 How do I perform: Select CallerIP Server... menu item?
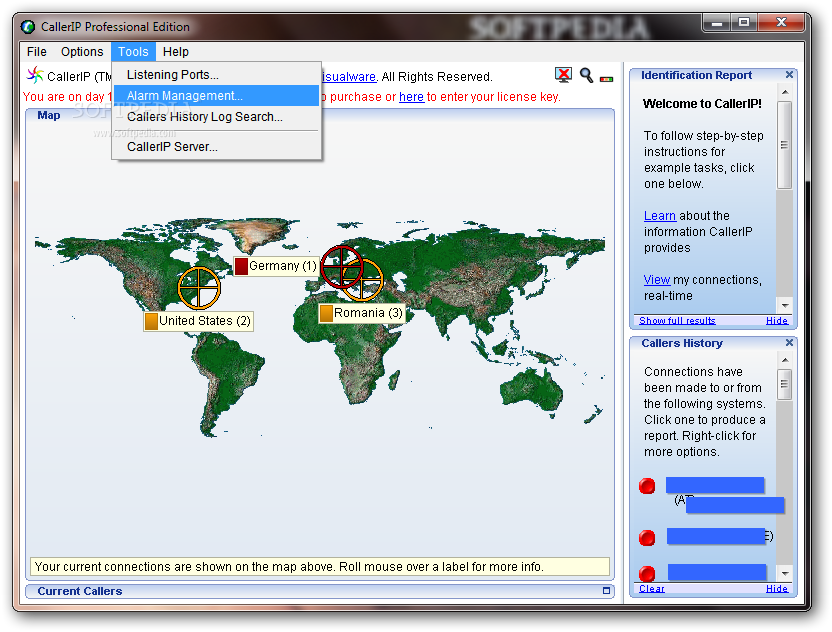coord(216,147)
